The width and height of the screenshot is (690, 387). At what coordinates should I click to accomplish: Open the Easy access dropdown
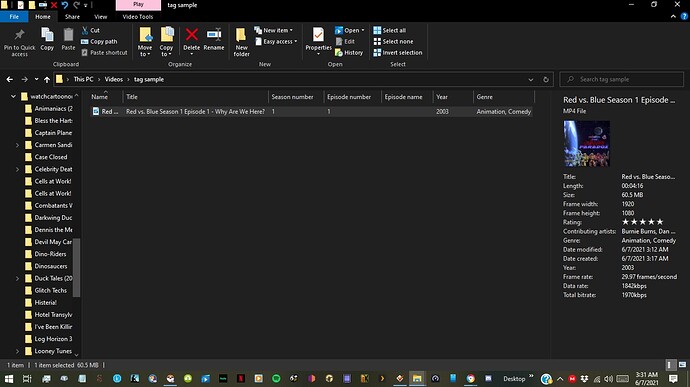(276, 41)
